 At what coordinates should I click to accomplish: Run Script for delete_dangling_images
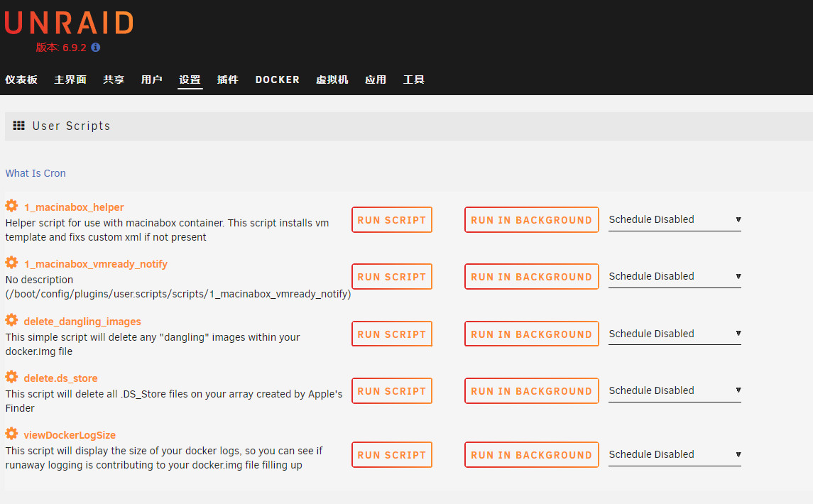click(392, 334)
